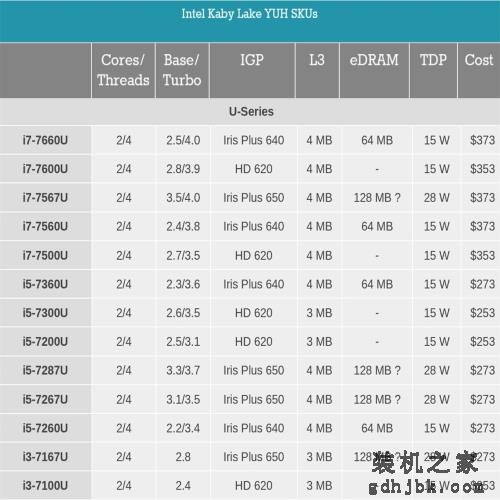Viewport: 500px width, 500px height.
Task: Select the i5-7200U row label
Action: pos(45,342)
